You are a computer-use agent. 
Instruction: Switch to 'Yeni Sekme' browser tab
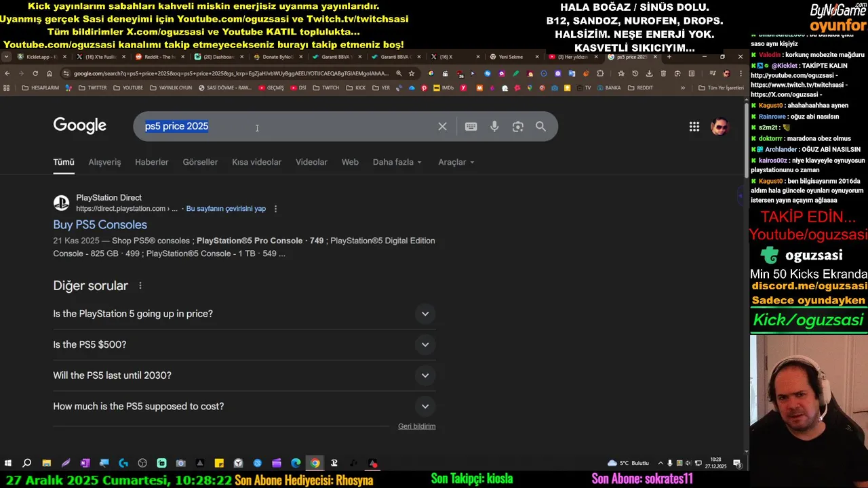[514, 57]
